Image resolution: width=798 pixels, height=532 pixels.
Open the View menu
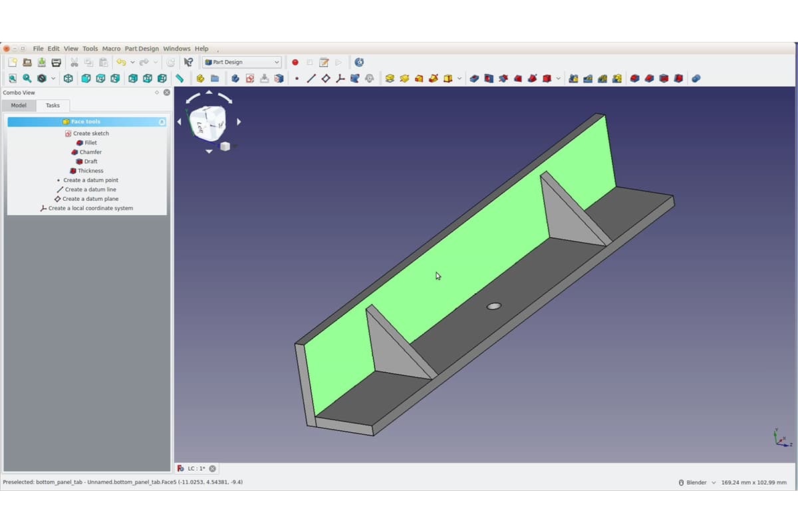pos(71,49)
